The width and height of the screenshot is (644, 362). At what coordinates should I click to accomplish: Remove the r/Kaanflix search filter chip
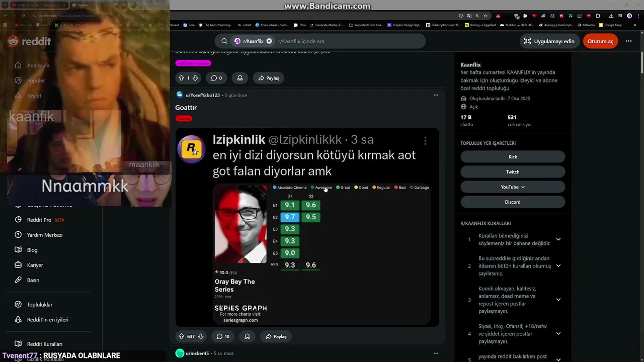[269, 41]
